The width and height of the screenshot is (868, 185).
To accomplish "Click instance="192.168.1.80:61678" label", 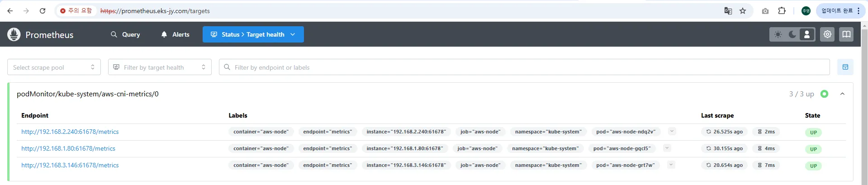I will click(404, 148).
